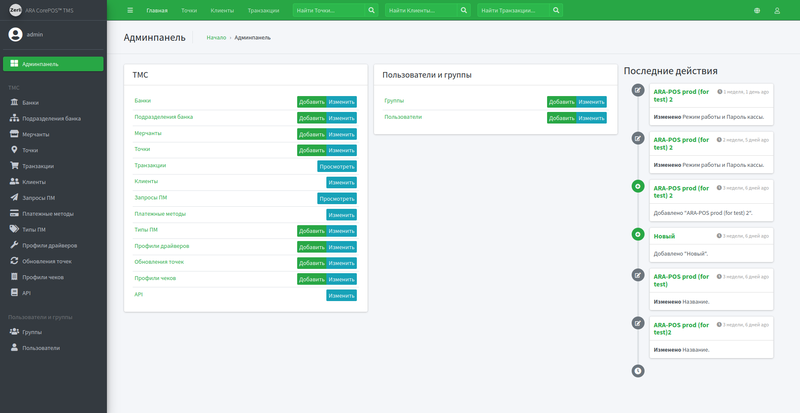Switch to Клиенты tab in top navigation
The image size is (800, 413).
click(x=222, y=10)
